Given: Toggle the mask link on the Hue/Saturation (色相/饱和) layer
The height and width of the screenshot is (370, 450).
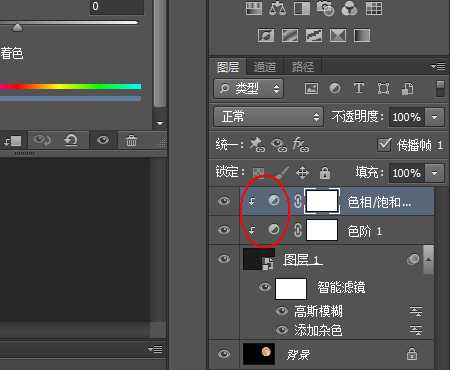Looking at the screenshot, I should [x=298, y=201].
